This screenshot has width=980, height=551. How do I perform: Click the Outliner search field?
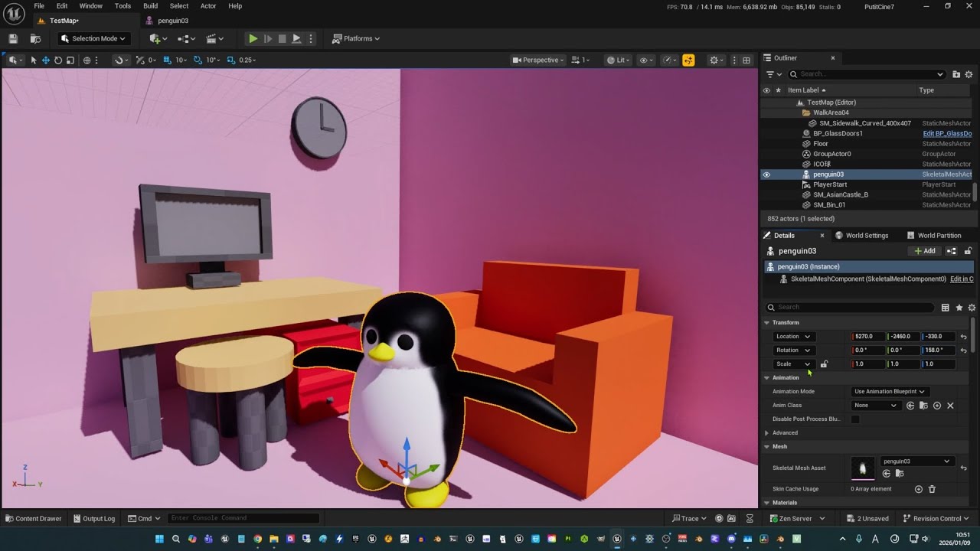pos(867,74)
